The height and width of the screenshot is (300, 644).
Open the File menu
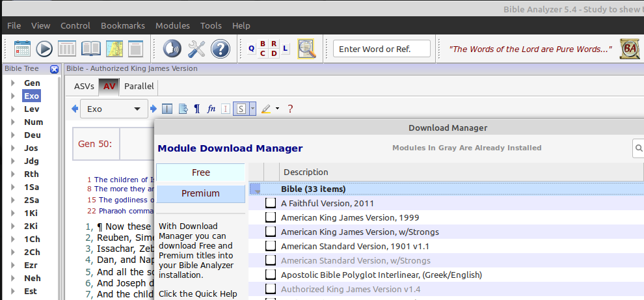[x=14, y=25]
